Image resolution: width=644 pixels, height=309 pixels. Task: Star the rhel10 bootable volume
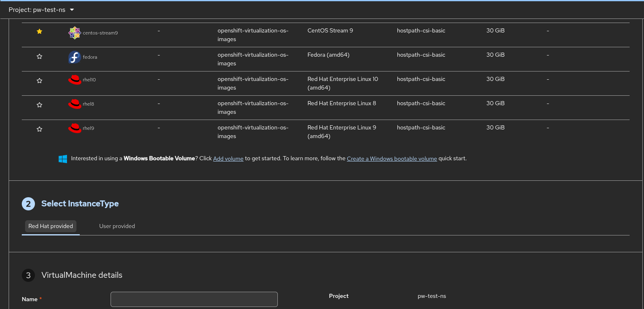coord(39,81)
